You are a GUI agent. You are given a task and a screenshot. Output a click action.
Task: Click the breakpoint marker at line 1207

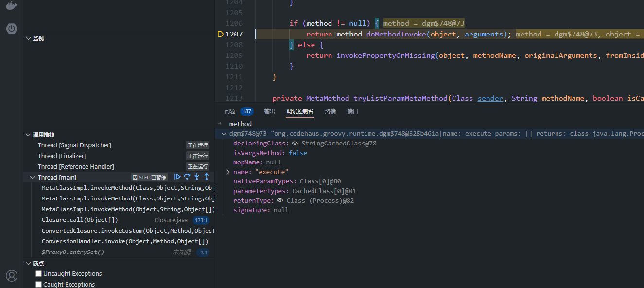[x=220, y=34]
